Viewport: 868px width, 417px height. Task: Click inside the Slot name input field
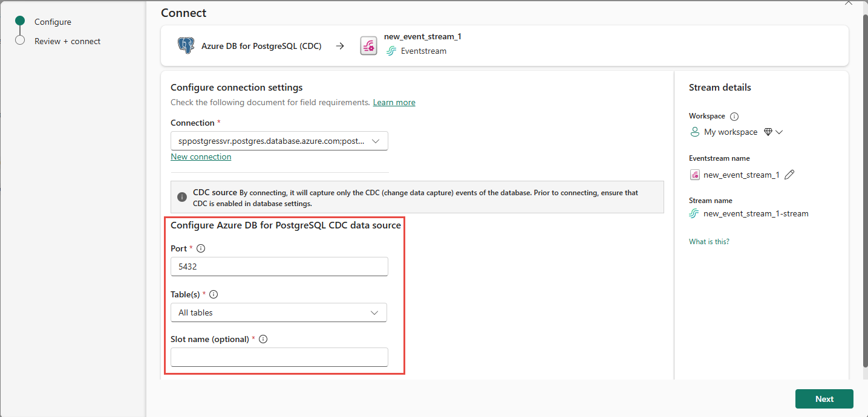(278, 357)
